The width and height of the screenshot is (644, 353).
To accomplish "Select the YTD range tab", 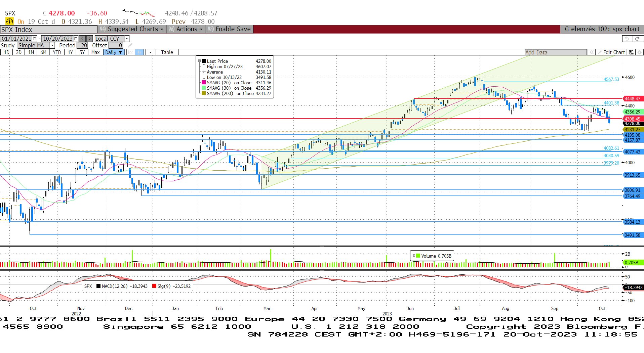I will coord(57,52).
